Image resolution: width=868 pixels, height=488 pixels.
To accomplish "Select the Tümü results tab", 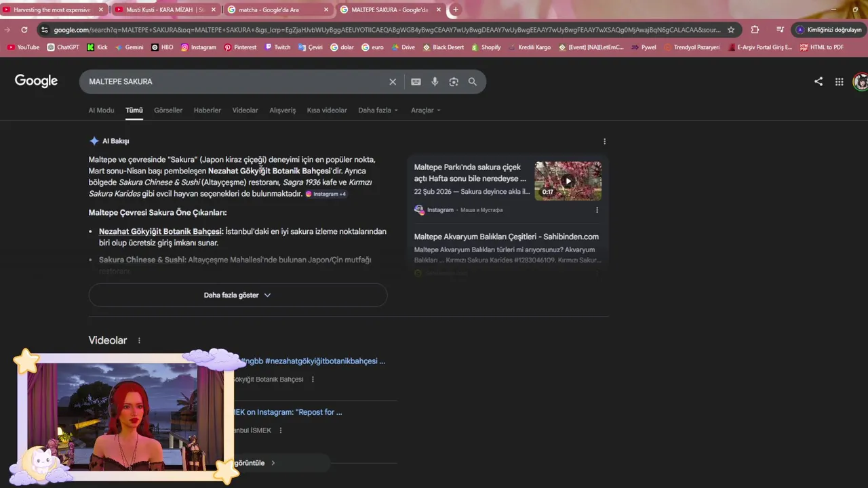I will [134, 110].
